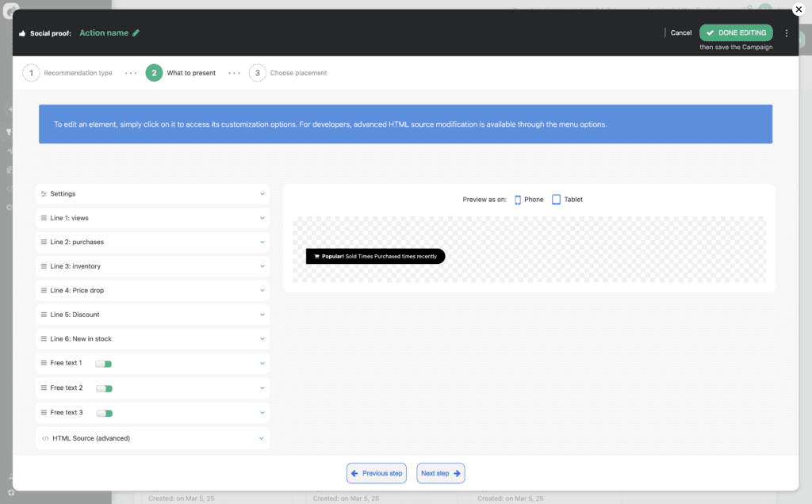
Task: Click the DONE EDITING button
Action: coord(736,32)
